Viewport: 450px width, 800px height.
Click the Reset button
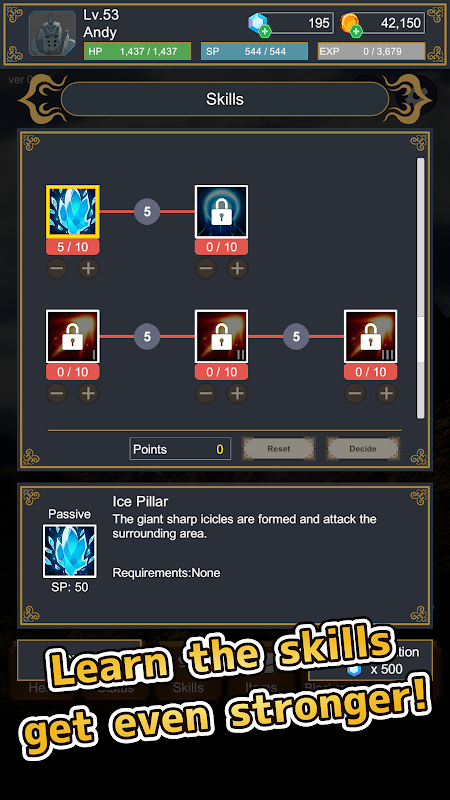[279, 449]
